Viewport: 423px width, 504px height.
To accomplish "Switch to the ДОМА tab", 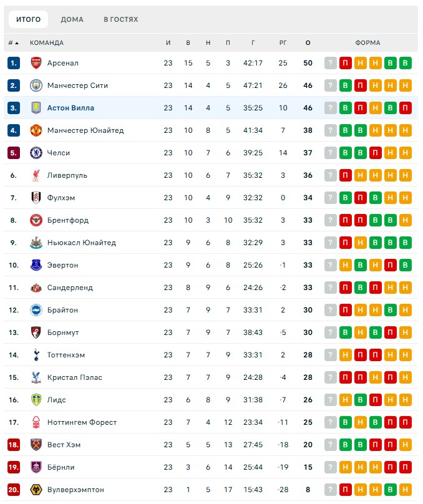I will click(72, 19).
